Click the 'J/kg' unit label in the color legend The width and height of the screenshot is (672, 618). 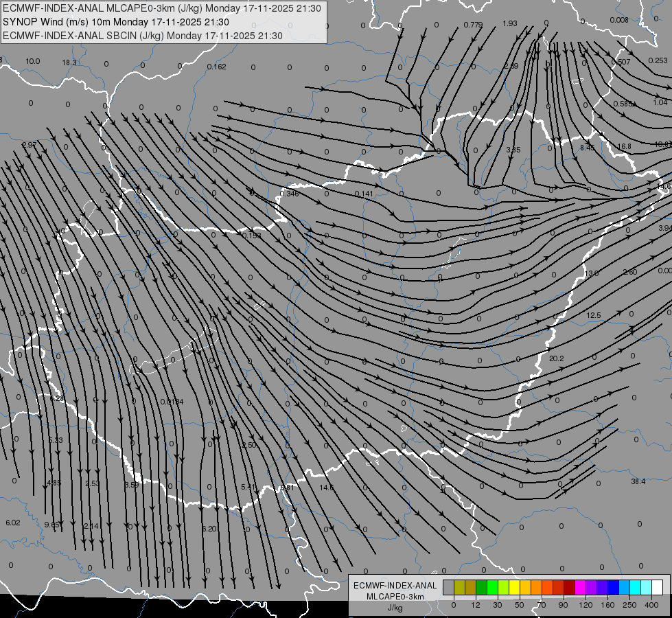point(395,608)
